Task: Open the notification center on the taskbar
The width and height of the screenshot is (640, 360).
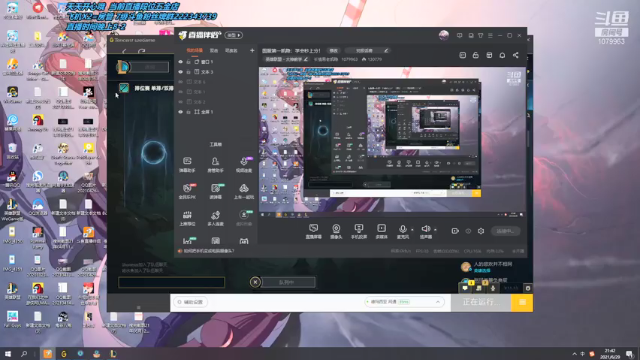Action: (x=630, y=353)
